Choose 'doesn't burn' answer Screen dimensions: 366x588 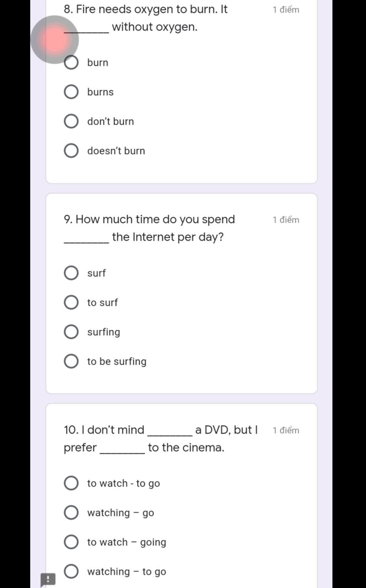click(71, 151)
